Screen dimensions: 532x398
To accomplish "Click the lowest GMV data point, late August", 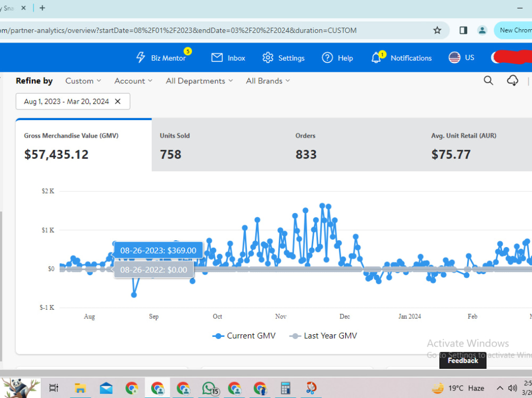I will pyautogui.click(x=134, y=295).
